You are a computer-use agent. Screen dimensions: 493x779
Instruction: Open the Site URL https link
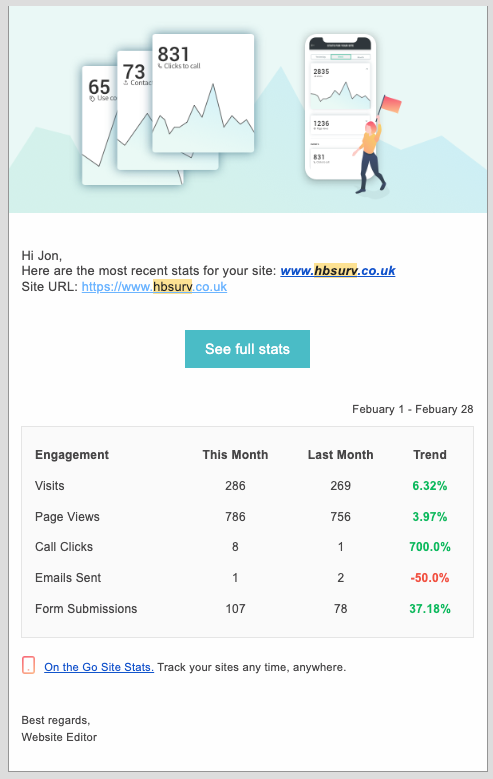coord(154,287)
